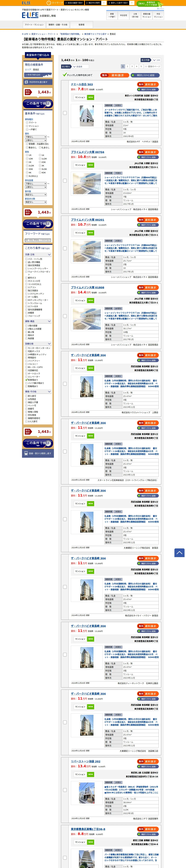The width and height of the screenshot is (186, 868).
Task: Click 町名で絞り込む button
Action: [x=38, y=75]
